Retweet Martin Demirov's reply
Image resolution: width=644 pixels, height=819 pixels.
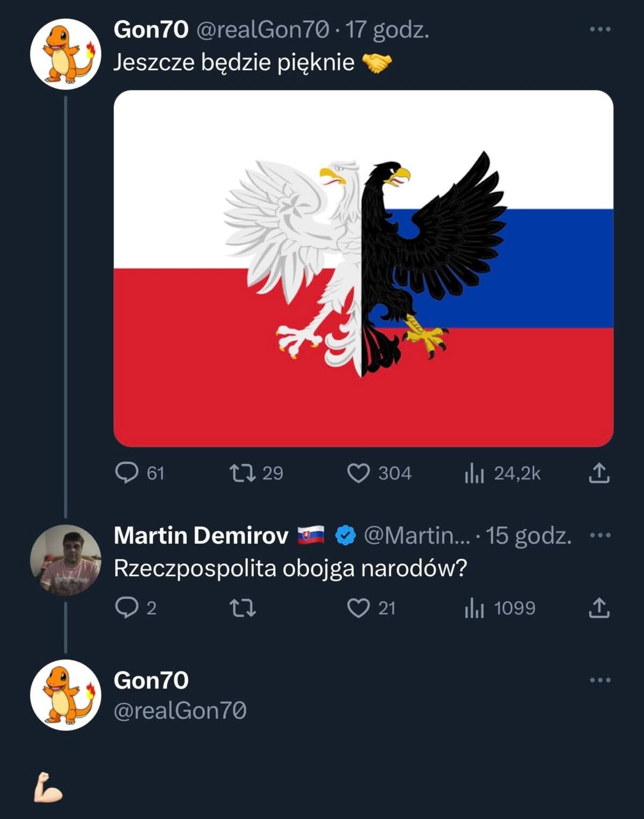243,608
